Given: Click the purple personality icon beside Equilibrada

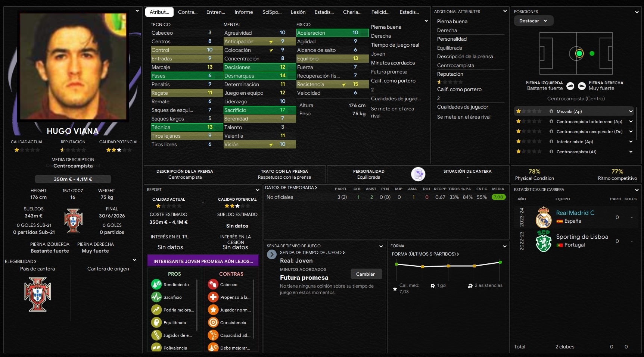Looking at the screenshot, I should 418,174.
